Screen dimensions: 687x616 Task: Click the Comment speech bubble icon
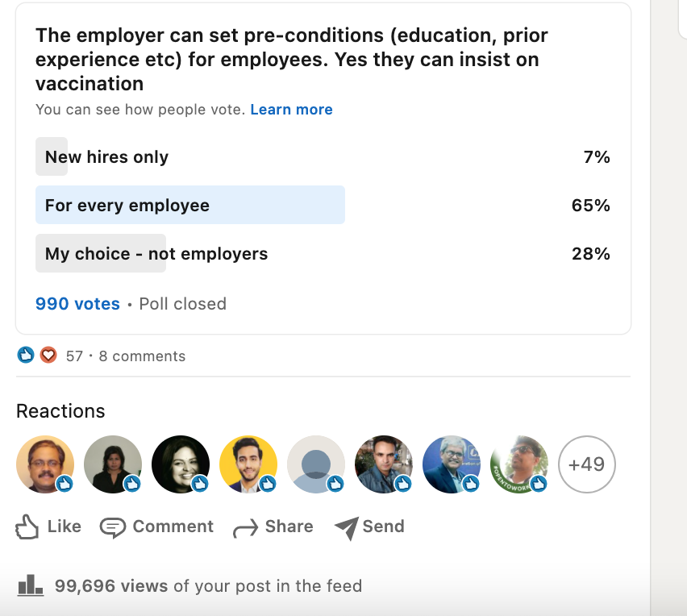113,527
